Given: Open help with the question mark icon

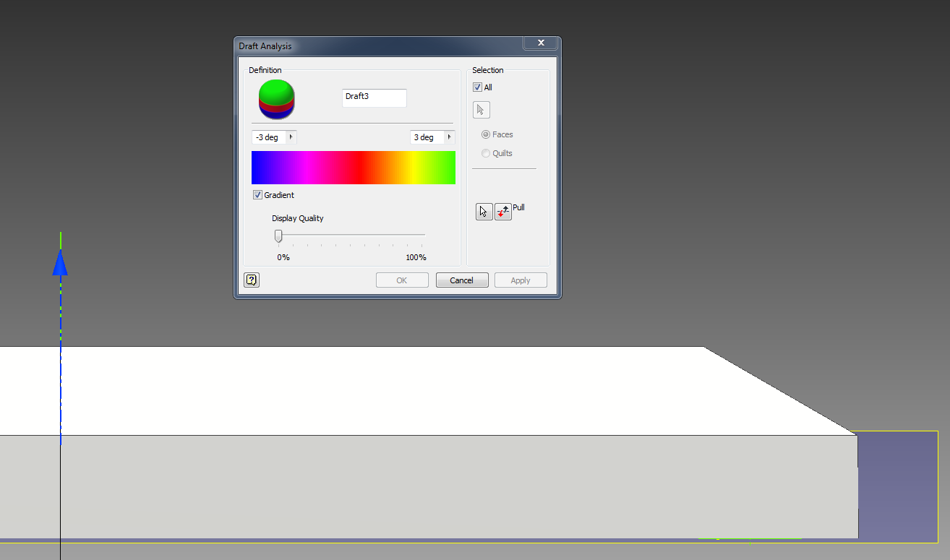Looking at the screenshot, I should point(251,280).
